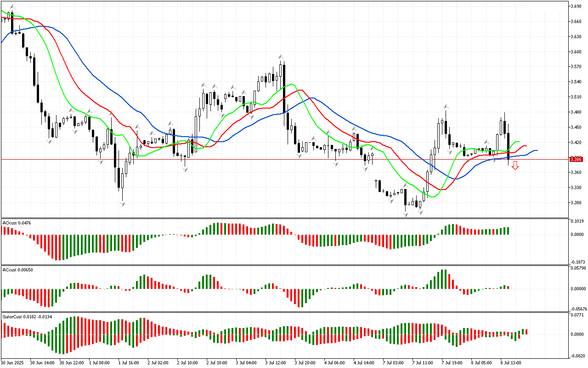Click the 3 Jul 12:00 time axis label
Image resolution: width=588 pixels, height=368 pixels.
(275, 363)
